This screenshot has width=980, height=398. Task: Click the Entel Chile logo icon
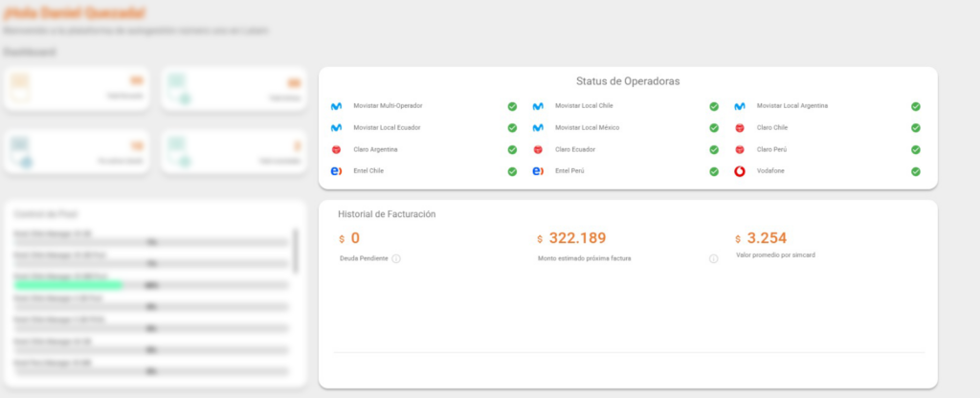tap(336, 172)
